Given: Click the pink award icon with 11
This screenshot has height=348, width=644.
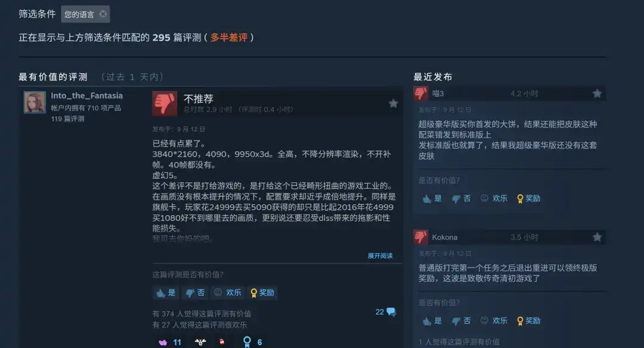Looking at the screenshot, I should (163, 342).
